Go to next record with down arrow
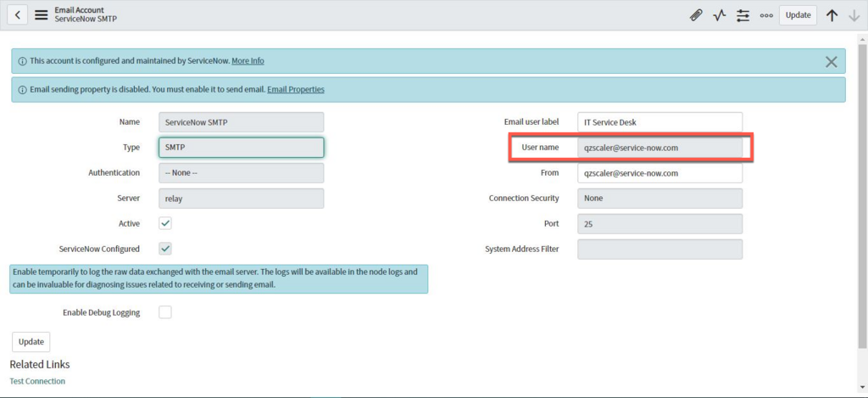Viewport: 868px width, 398px height. [854, 15]
